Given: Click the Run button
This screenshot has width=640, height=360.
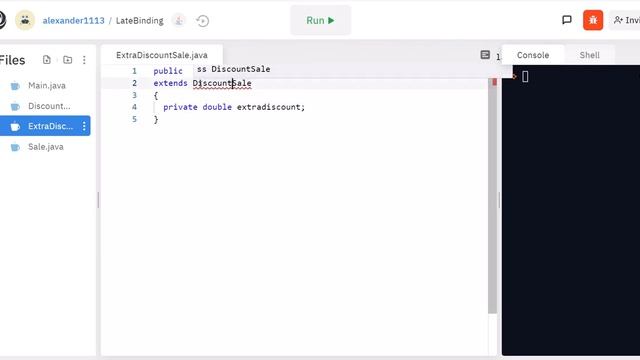Looking at the screenshot, I should [320, 20].
